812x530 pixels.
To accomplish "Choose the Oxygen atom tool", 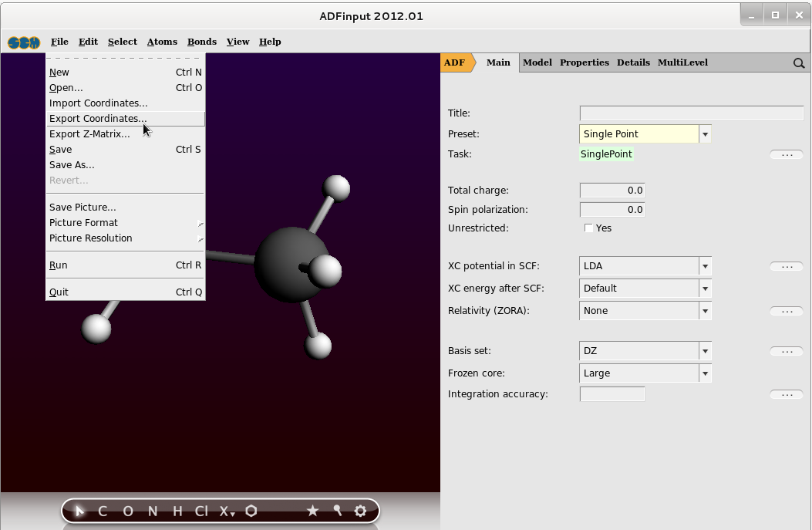I will [x=127, y=511].
